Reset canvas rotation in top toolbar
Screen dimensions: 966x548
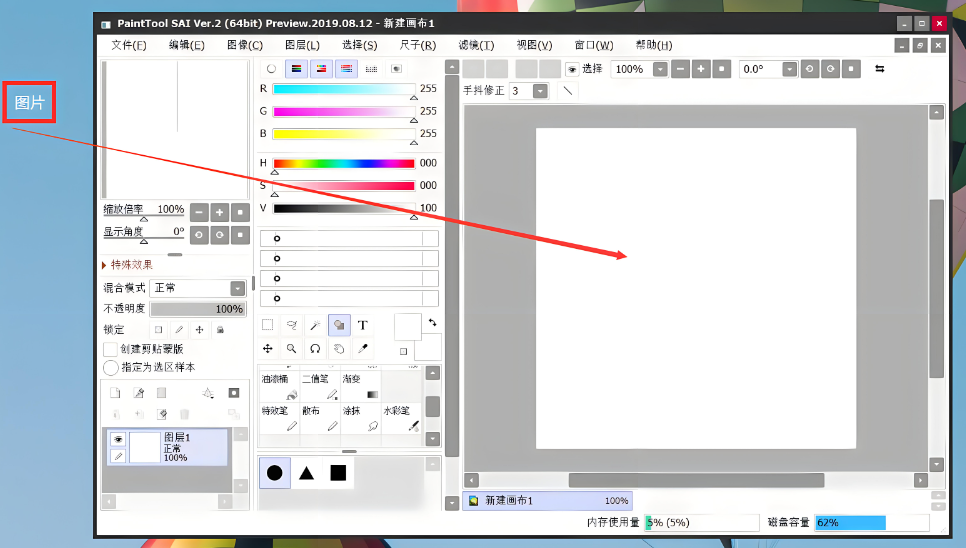coord(851,69)
